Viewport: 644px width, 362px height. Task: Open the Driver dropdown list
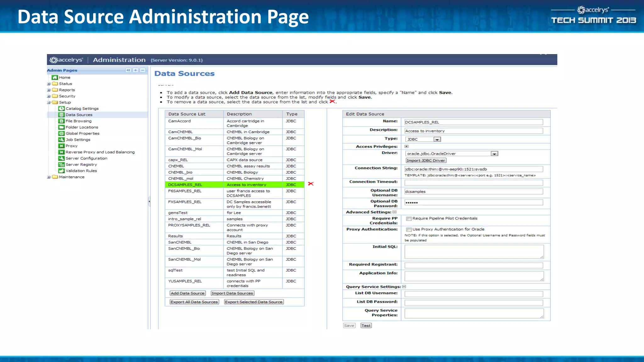494,154
